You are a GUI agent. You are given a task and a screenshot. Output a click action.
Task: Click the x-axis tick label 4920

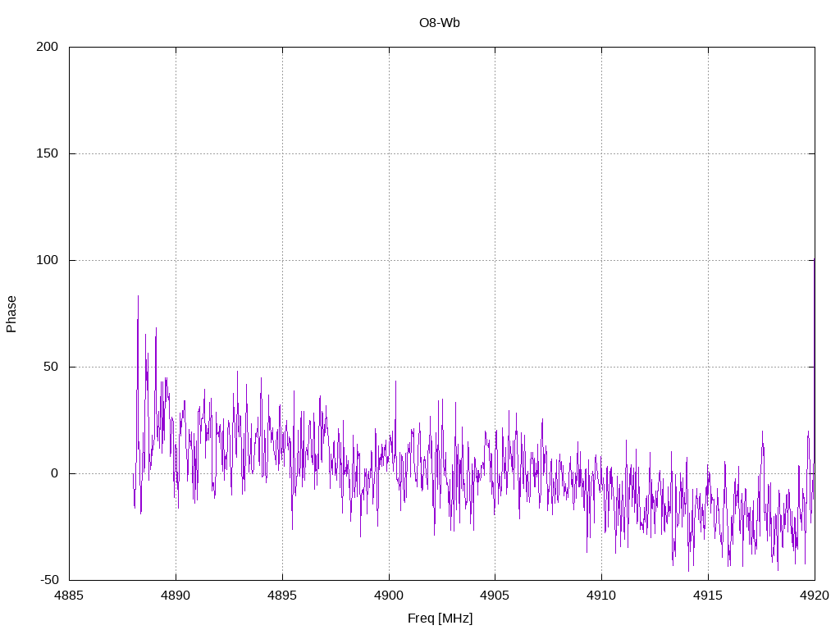click(x=815, y=596)
